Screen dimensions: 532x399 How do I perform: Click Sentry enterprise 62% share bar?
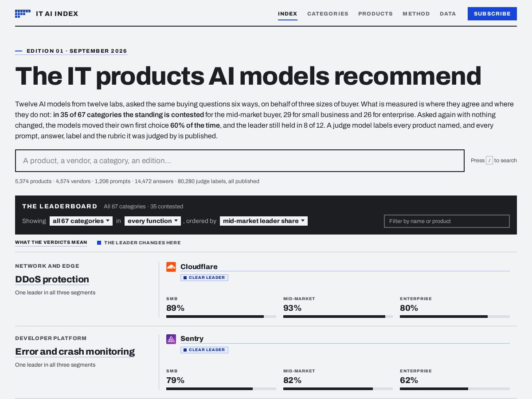pyautogui.click(x=455, y=389)
